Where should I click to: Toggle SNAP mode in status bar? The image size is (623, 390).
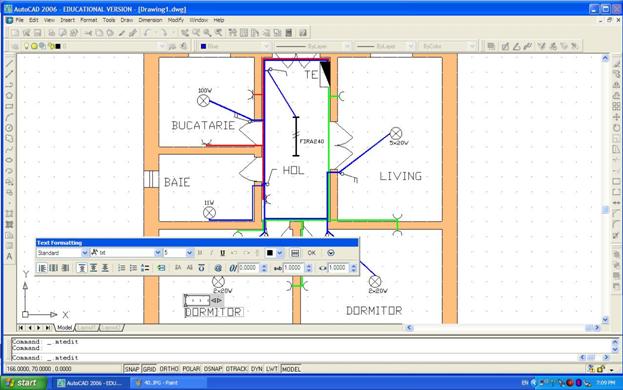(132, 369)
